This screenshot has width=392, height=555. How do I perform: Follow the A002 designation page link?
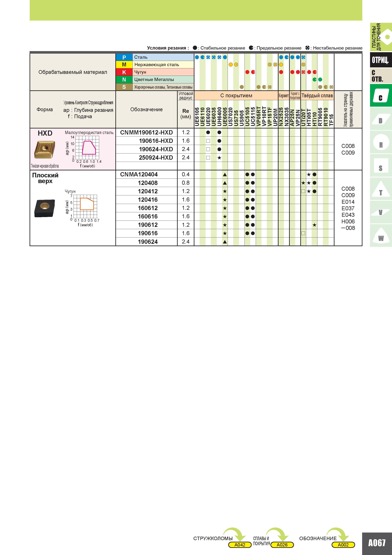coord(343,545)
